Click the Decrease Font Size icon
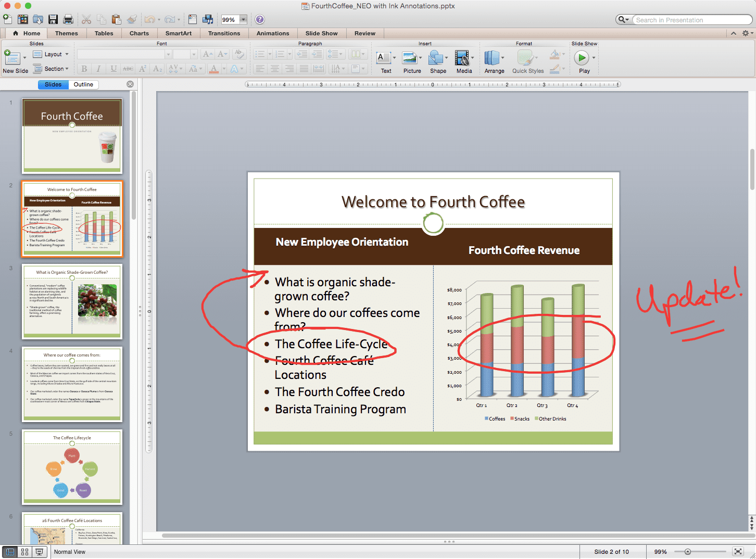 coord(222,54)
